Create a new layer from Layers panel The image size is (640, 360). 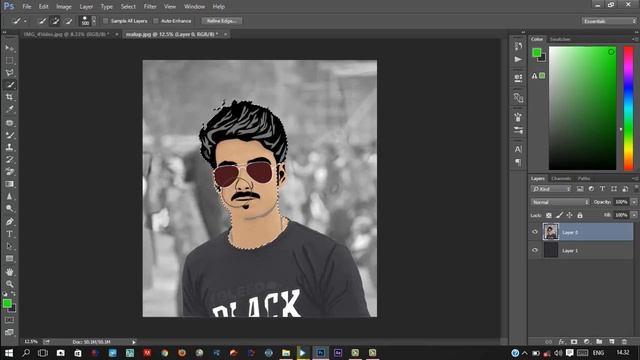pos(611,341)
